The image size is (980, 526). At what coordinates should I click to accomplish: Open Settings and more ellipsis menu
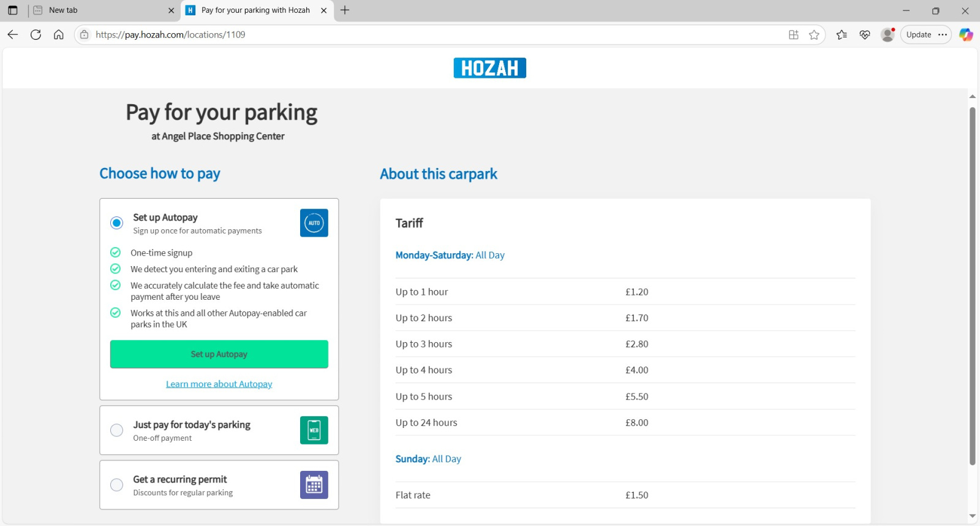coord(943,35)
